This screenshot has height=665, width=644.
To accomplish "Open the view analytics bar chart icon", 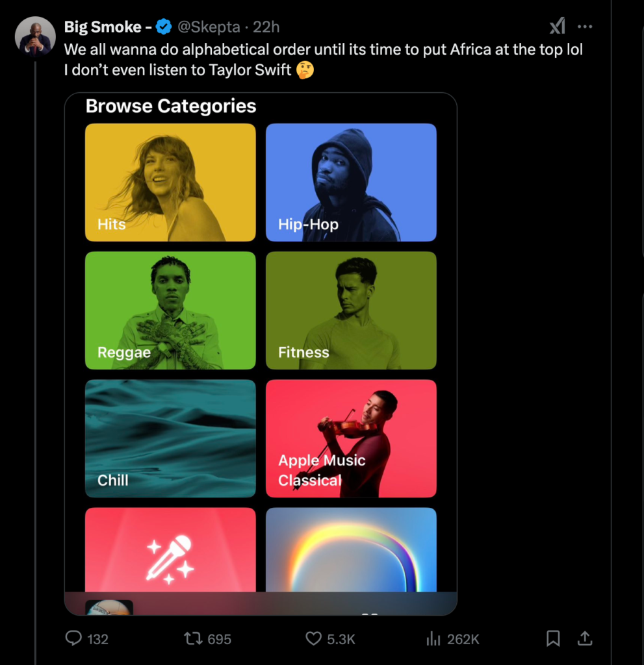I will pyautogui.click(x=433, y=639).
